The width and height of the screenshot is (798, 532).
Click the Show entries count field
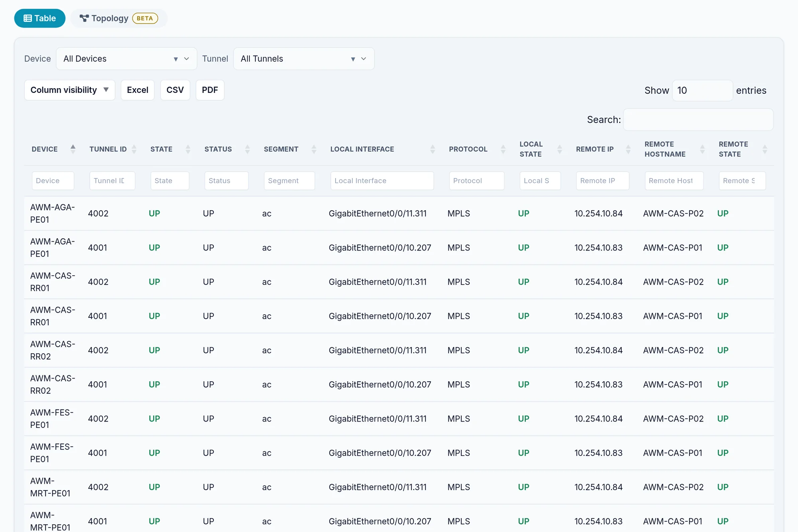[x=702, y=91]
